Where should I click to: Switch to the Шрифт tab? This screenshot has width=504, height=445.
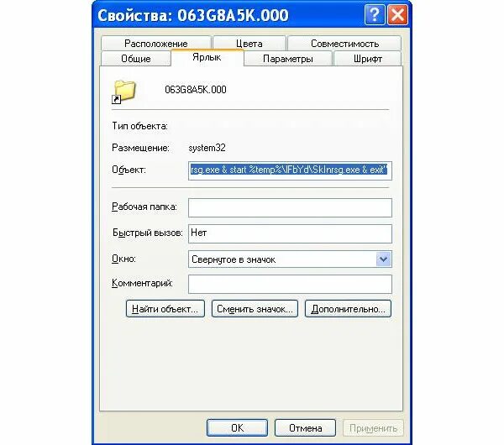tap(367, 59)
